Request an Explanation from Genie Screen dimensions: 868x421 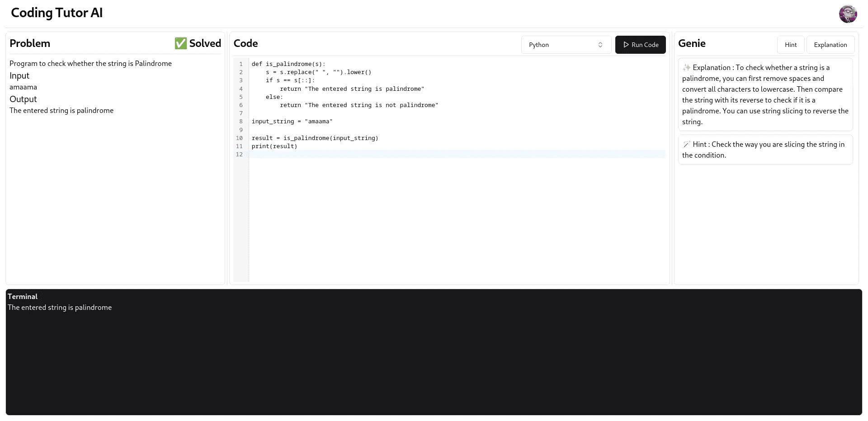[x=830, y=45]
